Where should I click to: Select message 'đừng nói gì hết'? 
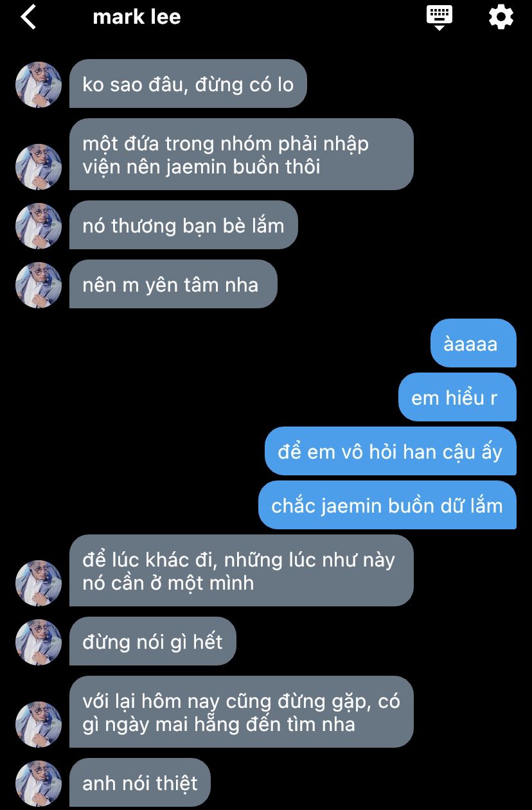[153, 641]
